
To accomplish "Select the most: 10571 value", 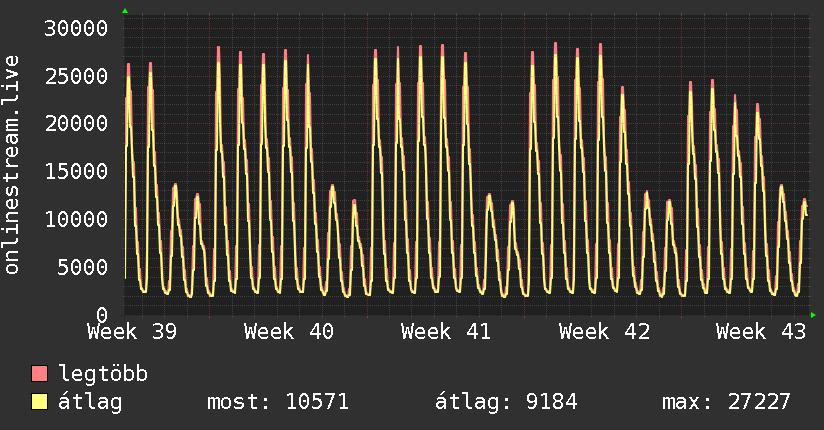I will [x=278, y=402].
